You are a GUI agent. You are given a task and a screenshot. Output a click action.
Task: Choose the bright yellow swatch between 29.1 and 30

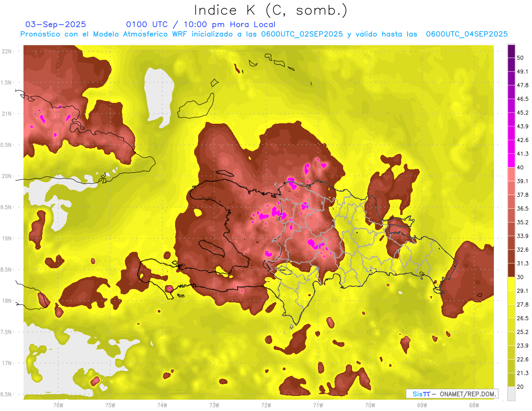pos(511,284)
